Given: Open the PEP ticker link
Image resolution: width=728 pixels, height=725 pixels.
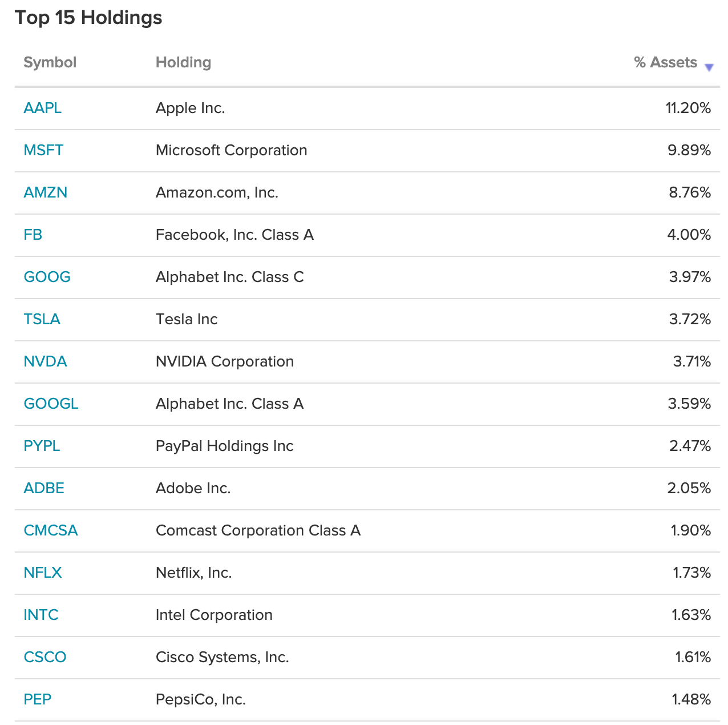Looking at the screenshot, I should coord(38,699).
